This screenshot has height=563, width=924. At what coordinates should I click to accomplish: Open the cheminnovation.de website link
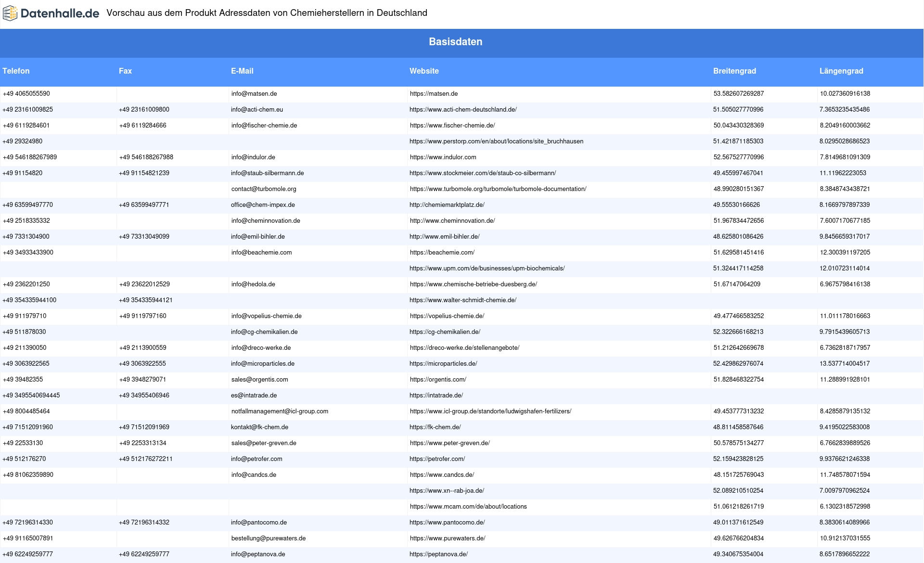pos(452,221)
